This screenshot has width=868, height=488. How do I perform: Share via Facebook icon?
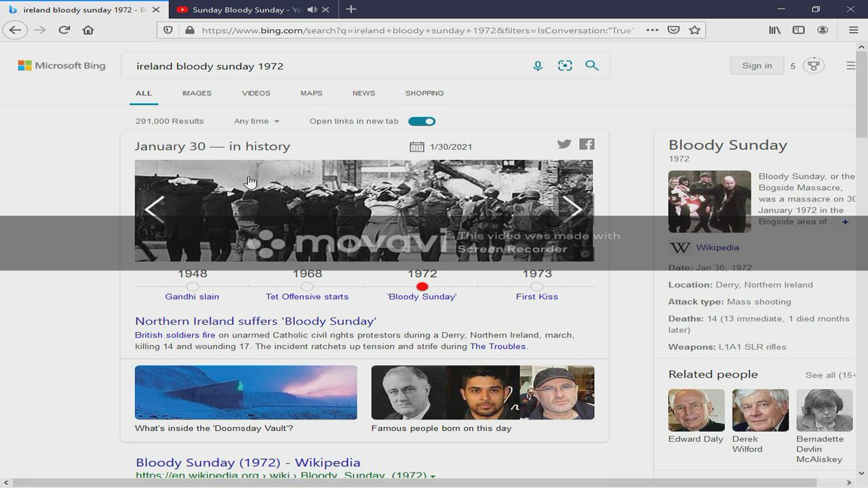point(587,144)
